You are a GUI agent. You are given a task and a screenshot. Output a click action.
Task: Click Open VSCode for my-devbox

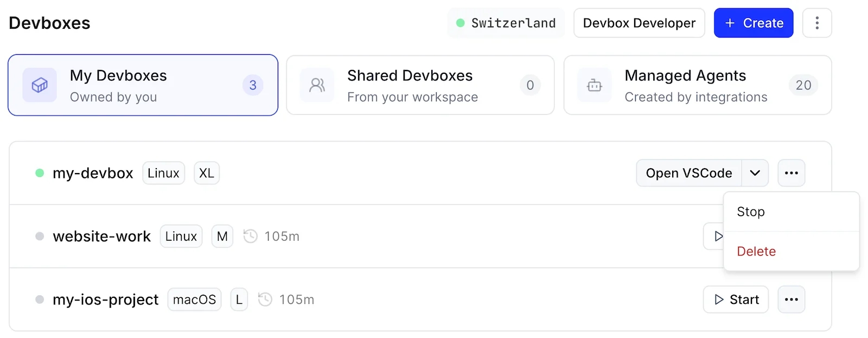pyautogui.click(x=689, y=173)
